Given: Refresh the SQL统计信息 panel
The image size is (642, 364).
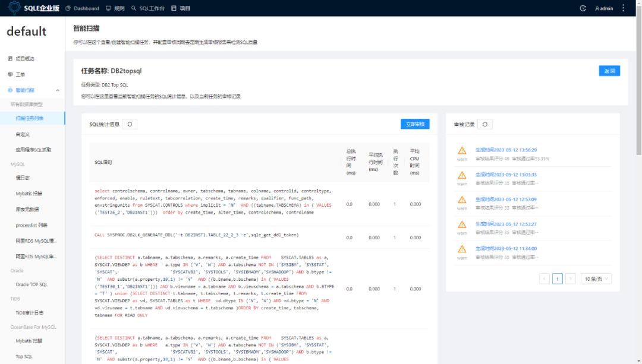Looking at the screenshot, I should pos(130,124).
